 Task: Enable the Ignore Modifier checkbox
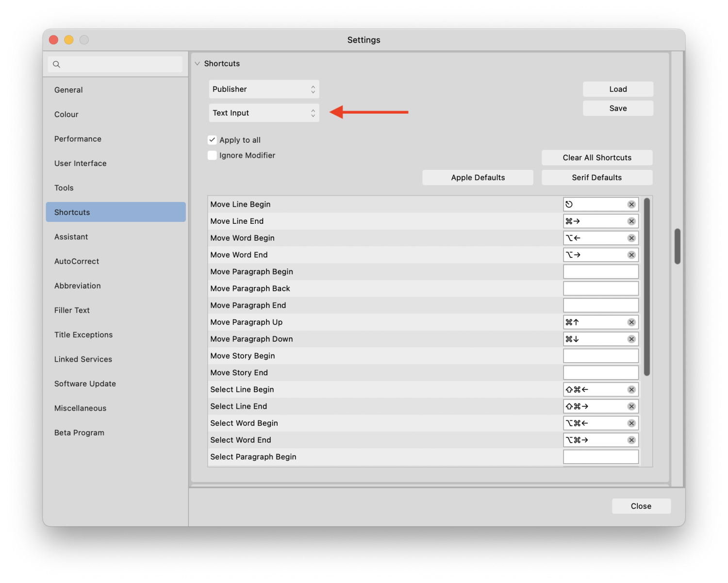pos(212,155)
